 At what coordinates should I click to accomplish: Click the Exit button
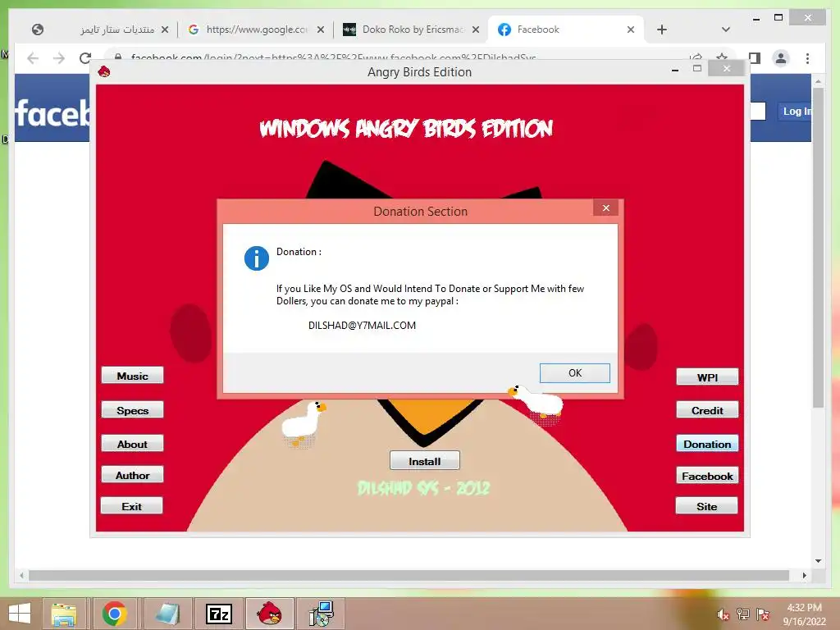(132, 505)
